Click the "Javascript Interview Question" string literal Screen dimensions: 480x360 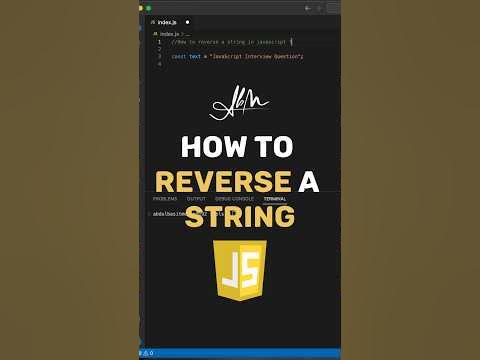(255, 56)
